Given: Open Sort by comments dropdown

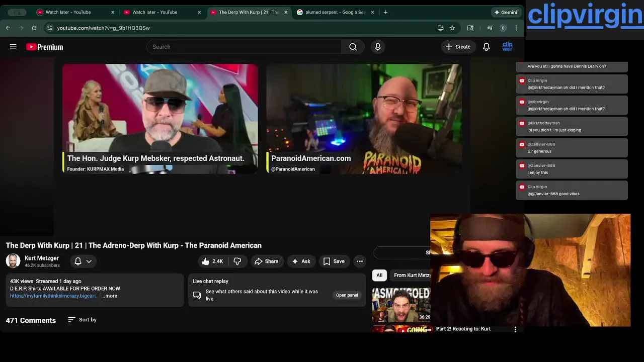Looking at the screenshot, I should [82, 320].
